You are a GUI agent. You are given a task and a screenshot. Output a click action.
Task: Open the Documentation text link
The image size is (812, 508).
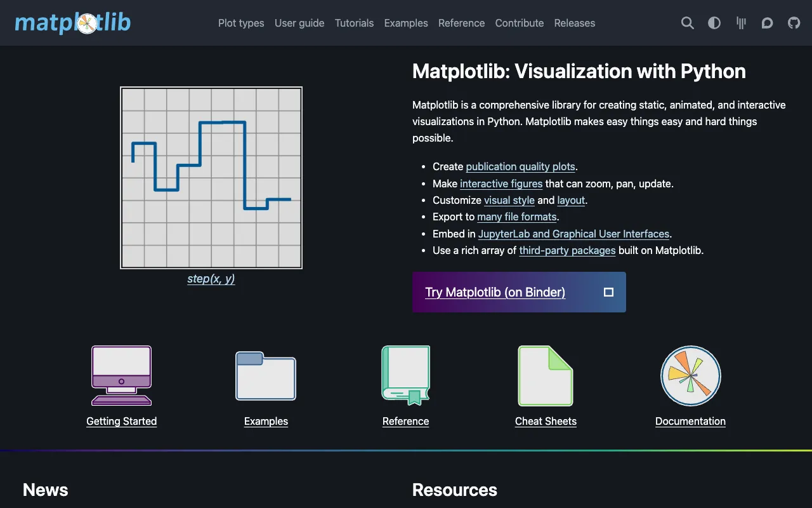(x=690, y=421)
